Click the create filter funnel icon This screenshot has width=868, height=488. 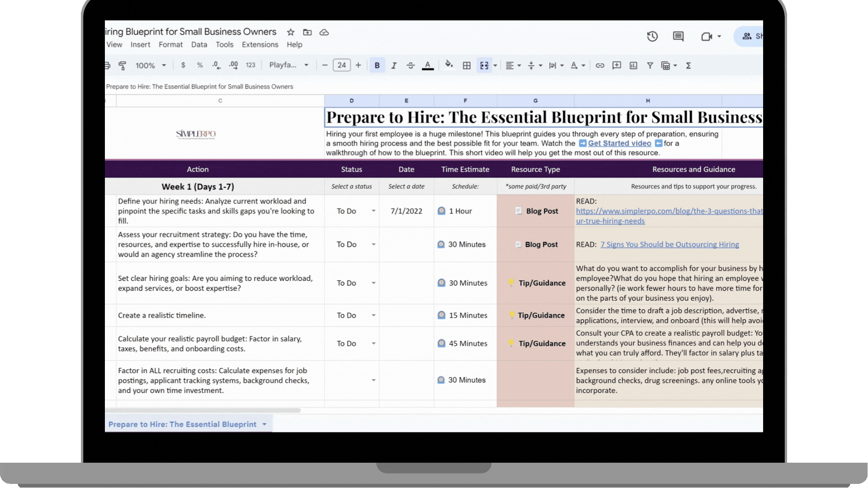(650, 66)
